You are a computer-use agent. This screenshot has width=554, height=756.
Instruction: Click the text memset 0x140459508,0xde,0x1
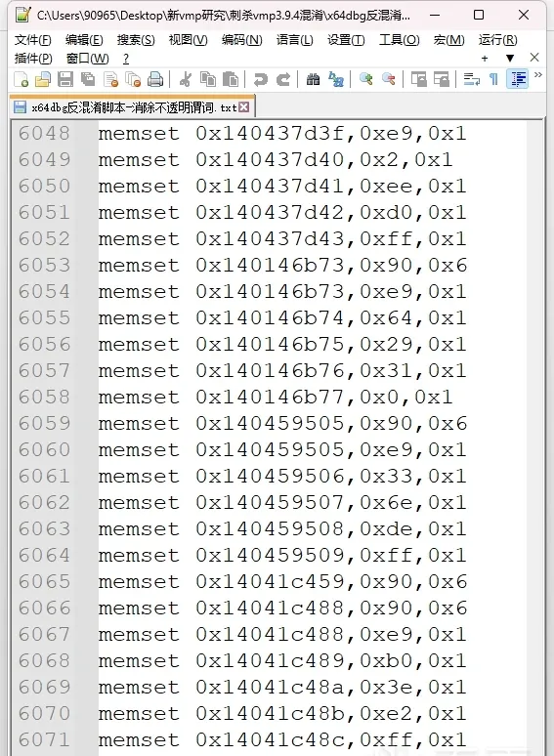click(x=282, y=529)
